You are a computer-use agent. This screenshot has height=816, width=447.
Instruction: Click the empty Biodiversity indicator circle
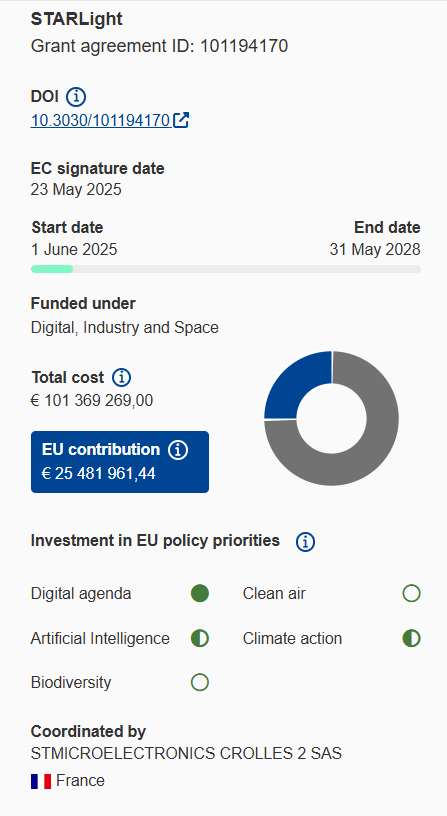[x=200, y=682]
